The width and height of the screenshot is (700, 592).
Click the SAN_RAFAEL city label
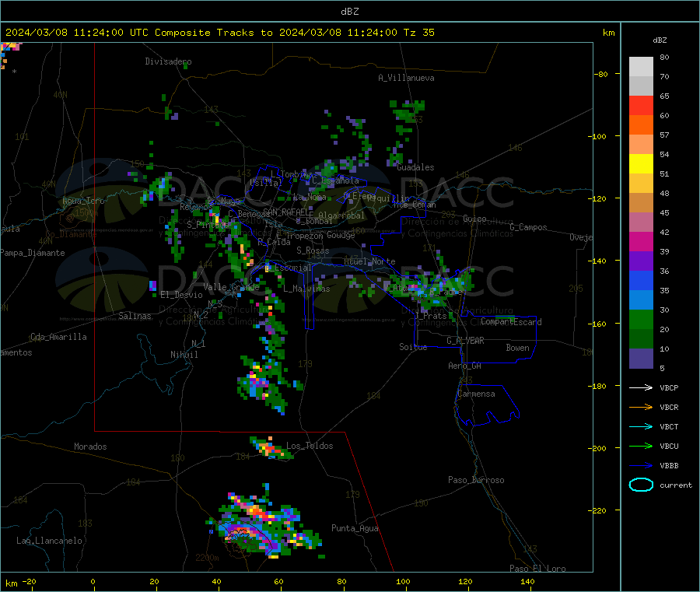tap(286, 212)
